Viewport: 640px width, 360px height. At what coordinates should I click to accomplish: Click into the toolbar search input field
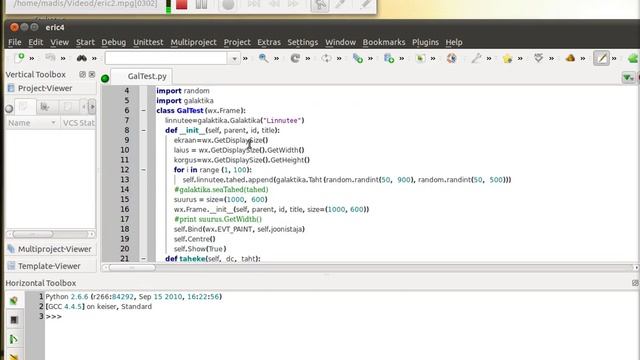[166, 59]
